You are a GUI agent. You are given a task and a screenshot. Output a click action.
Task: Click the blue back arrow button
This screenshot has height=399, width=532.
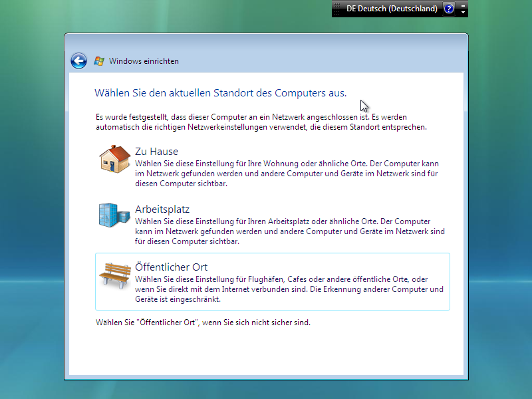(x=79, y=61)
